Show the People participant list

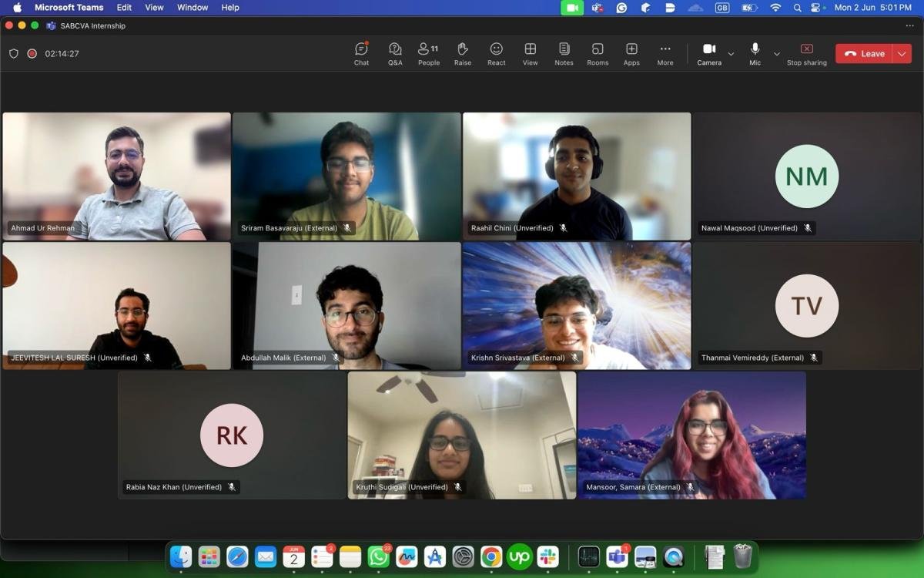coord(428,53)
